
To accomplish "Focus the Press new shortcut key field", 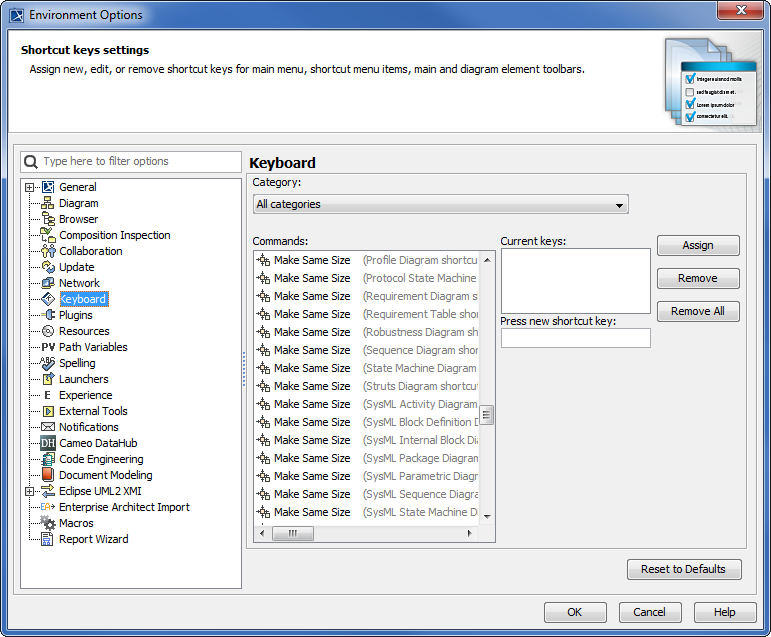I will point(576,338).
